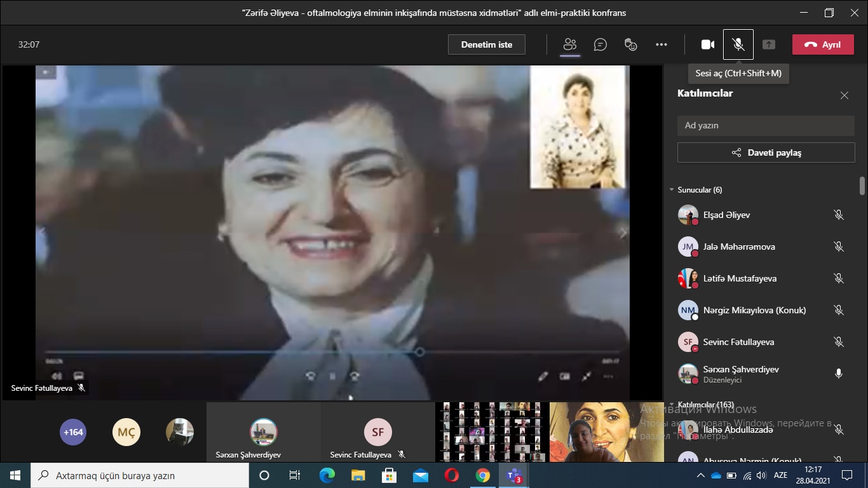Click rewind button in shared video

(310, 376)
